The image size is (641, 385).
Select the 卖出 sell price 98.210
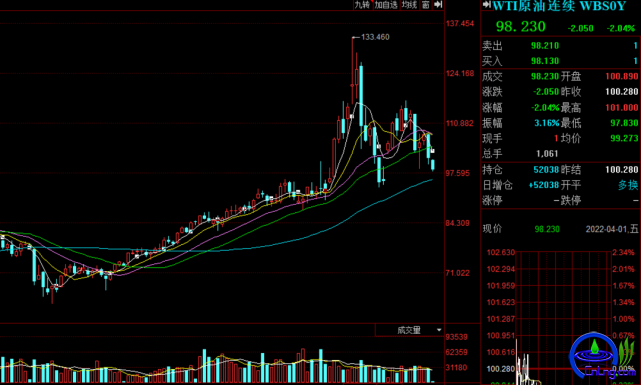pyautogui.click(x=545, y=45)
